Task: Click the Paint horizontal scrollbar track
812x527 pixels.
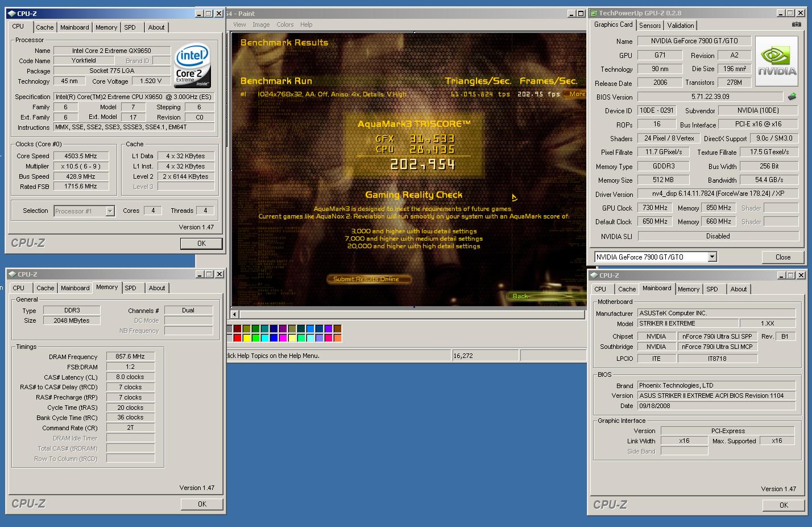Action: 412,314
